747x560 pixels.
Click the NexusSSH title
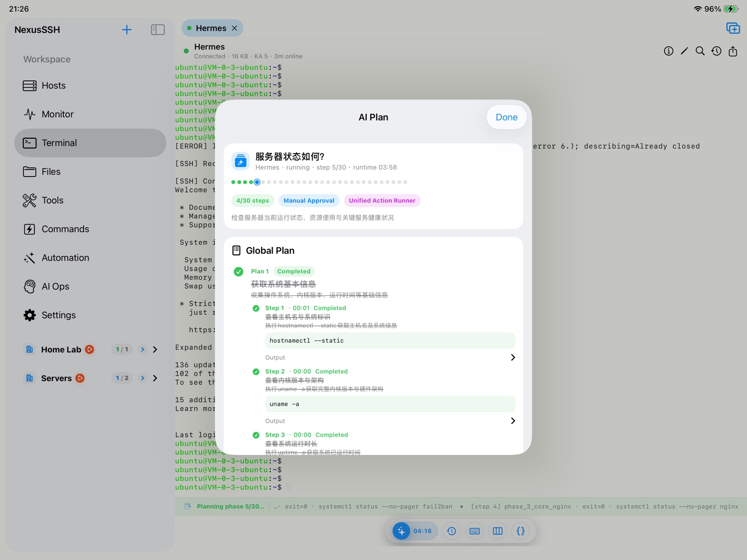(37, 30)
